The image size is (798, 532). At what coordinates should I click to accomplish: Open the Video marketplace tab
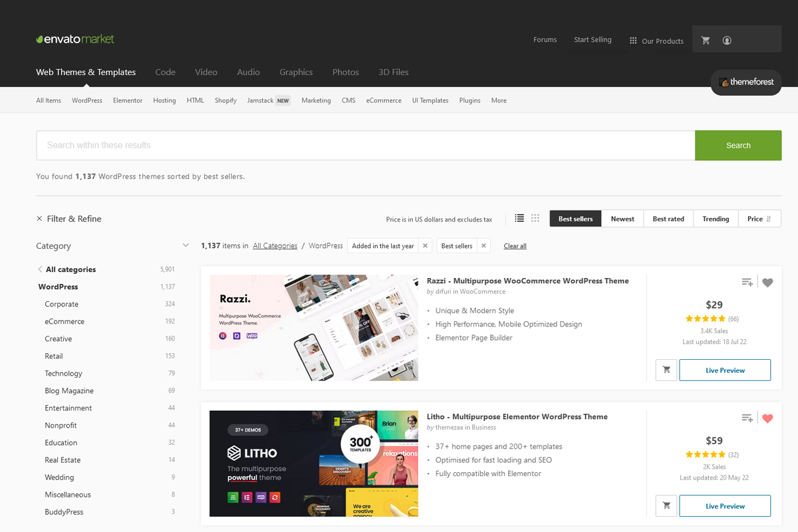(206, 72)
